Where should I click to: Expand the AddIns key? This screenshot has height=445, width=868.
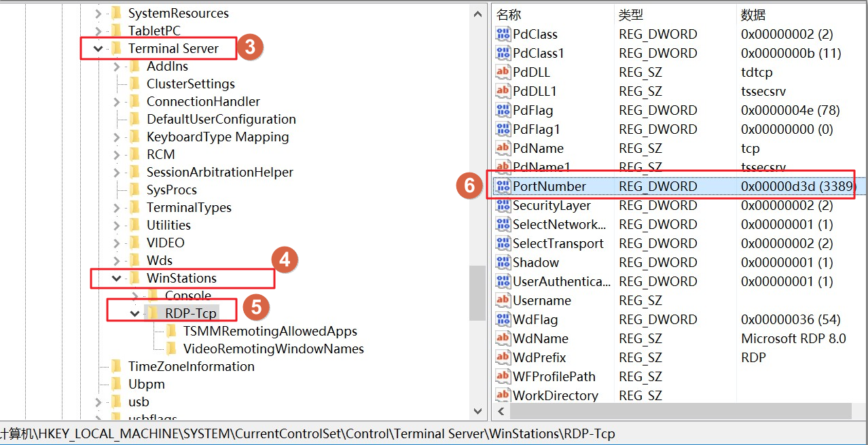click(x=117, y=66)
